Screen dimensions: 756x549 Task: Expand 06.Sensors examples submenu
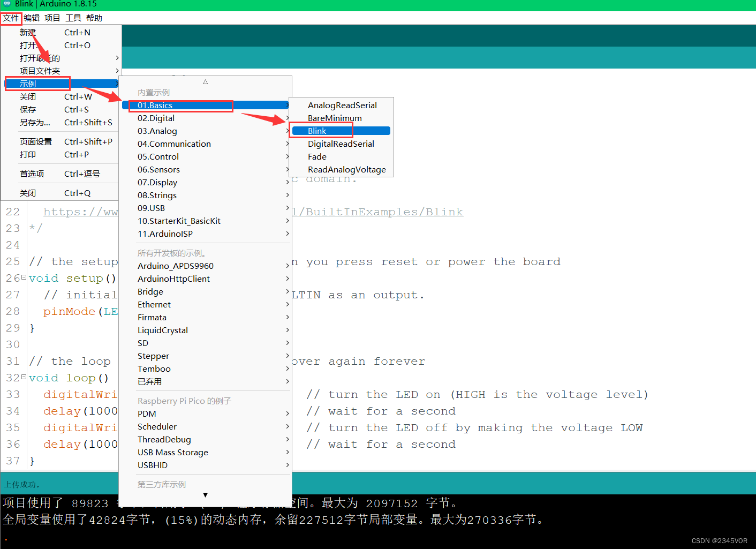[206, 169]
